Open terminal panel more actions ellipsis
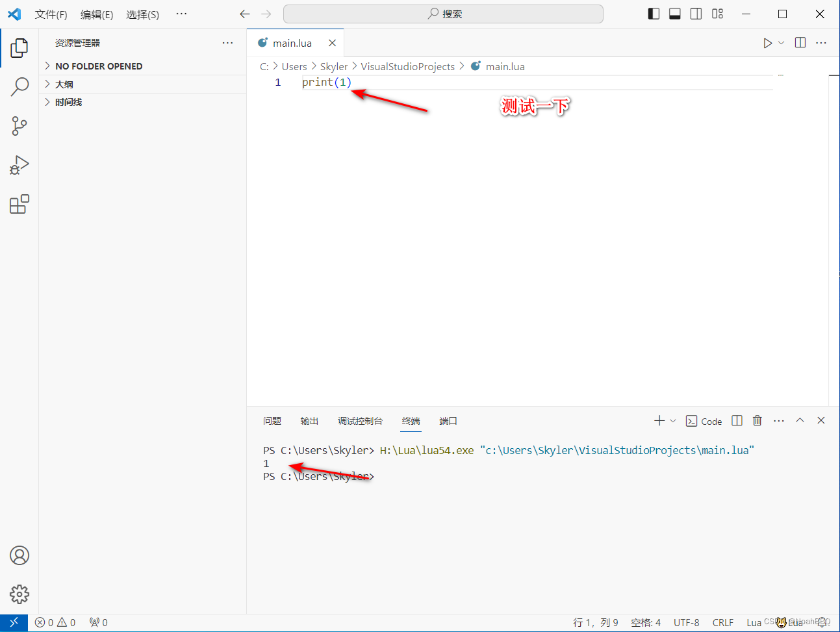Viewport: 840px width, 632px height. pyautogui.click(x=779, y=421)
